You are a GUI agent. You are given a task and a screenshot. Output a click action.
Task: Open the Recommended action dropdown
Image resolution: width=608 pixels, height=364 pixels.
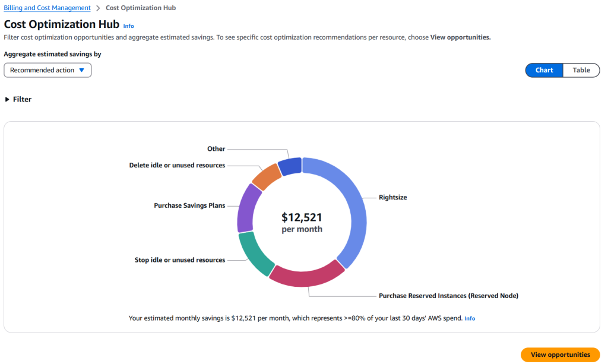tap(47, 70)
